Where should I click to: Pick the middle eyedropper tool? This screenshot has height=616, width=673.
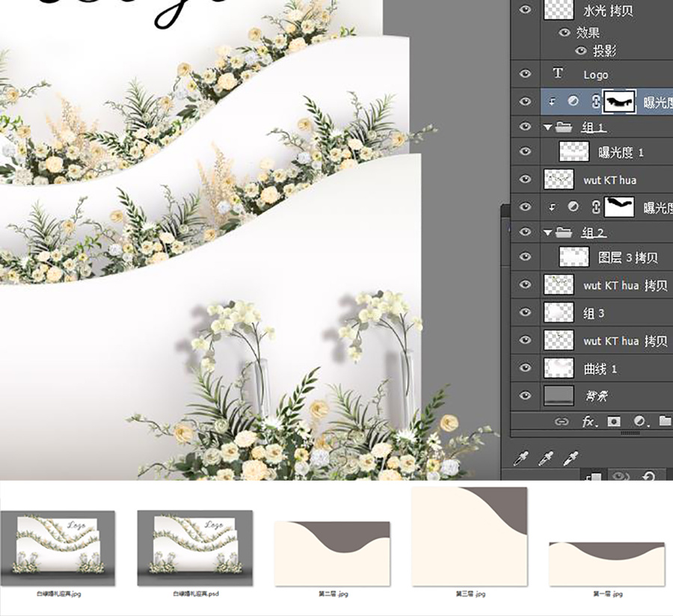pyautogui.click(x=546, y=458)
